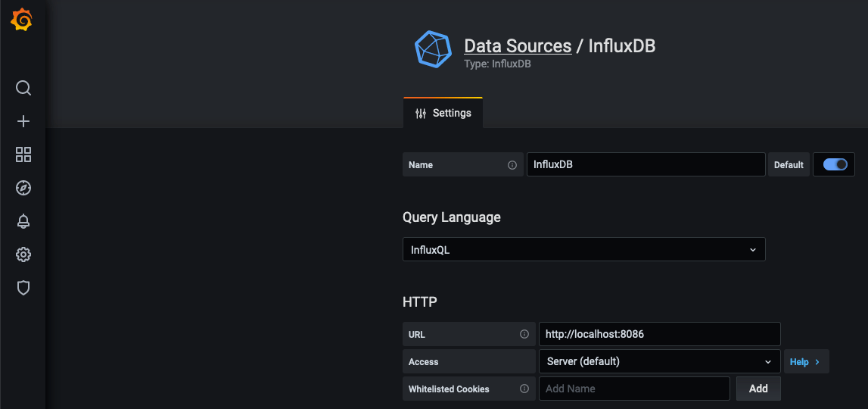The image size is (868, 409).
Task: Open the Explore compass icon
Action: coord(23,188)
